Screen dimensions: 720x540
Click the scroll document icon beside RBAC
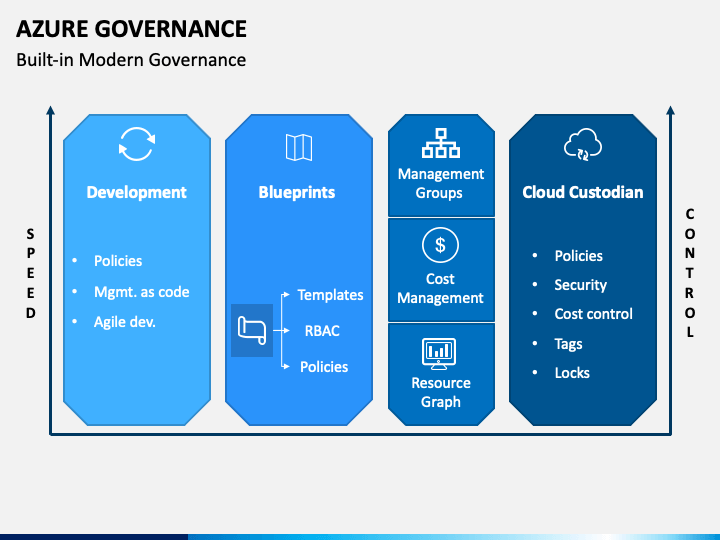pos(252,330)
